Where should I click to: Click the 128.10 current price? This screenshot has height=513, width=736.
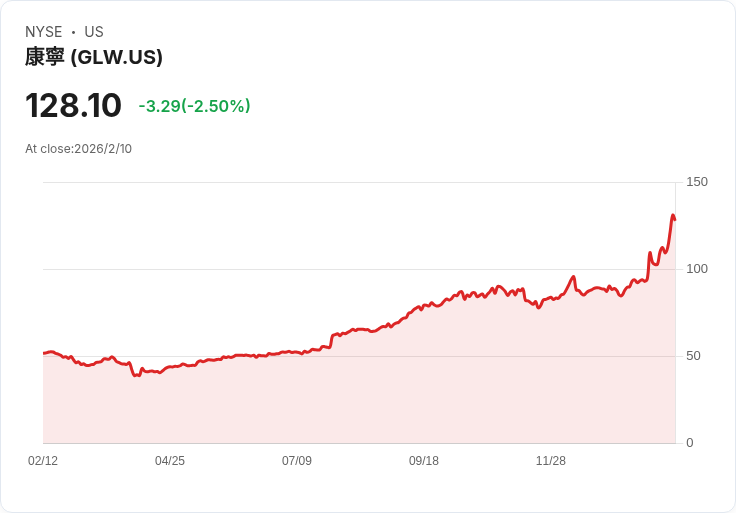coord(73,105)
